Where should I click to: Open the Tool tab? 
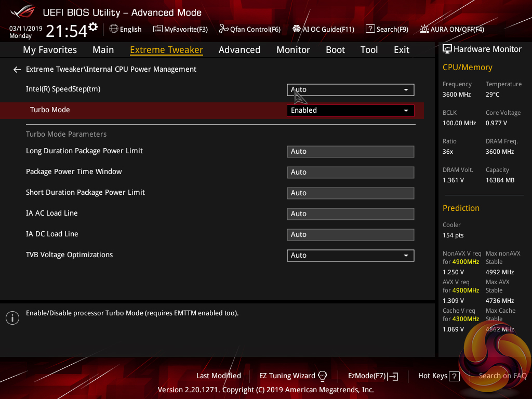coord(369,50)
